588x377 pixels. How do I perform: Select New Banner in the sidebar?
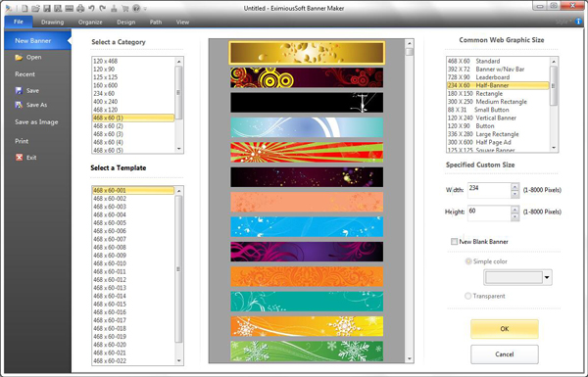point(37,41)
